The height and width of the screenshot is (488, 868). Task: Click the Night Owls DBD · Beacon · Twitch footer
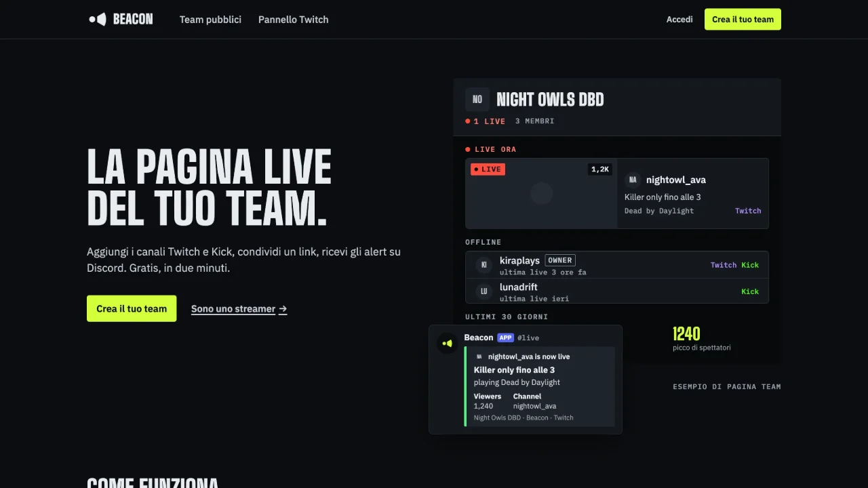click(524, 418)
